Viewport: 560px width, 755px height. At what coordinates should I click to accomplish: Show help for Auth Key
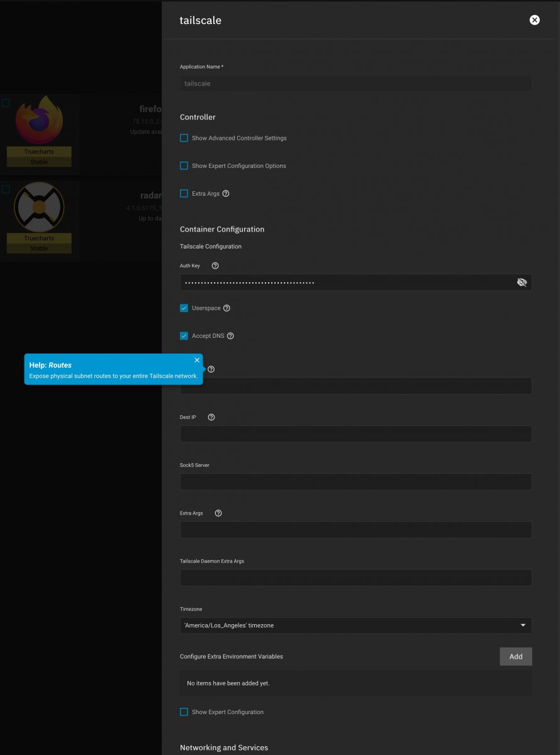coord(215,266)
